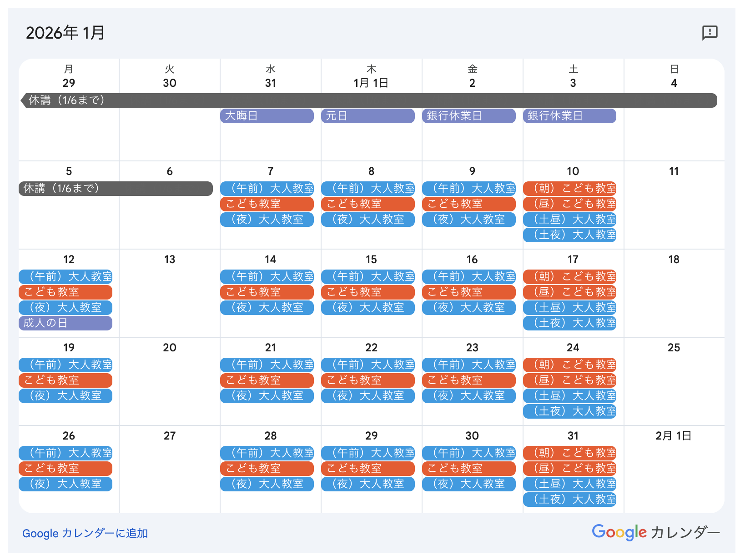Open the Google カレンダーに追加 link
Viewport: 745px width, 560px height.
pyautogui.click(x=85, y=533)
